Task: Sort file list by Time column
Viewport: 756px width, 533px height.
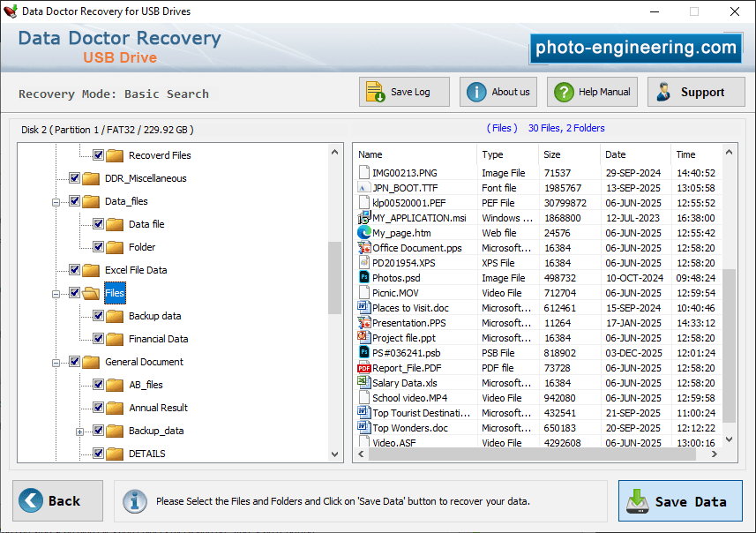Action: pos(696,154)
